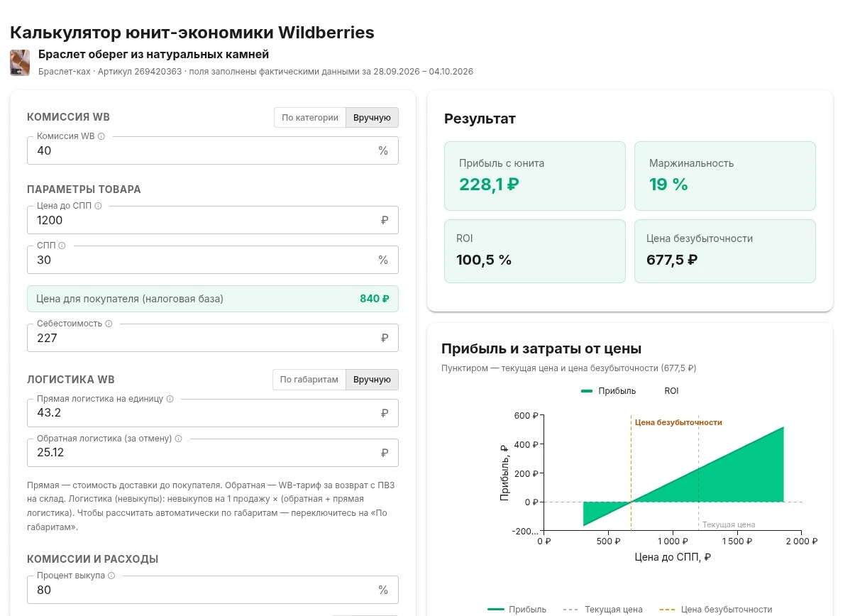Click Текущая цена marker label on chart
Viewport: 855px width, 616px height.
tap(729, 524)
